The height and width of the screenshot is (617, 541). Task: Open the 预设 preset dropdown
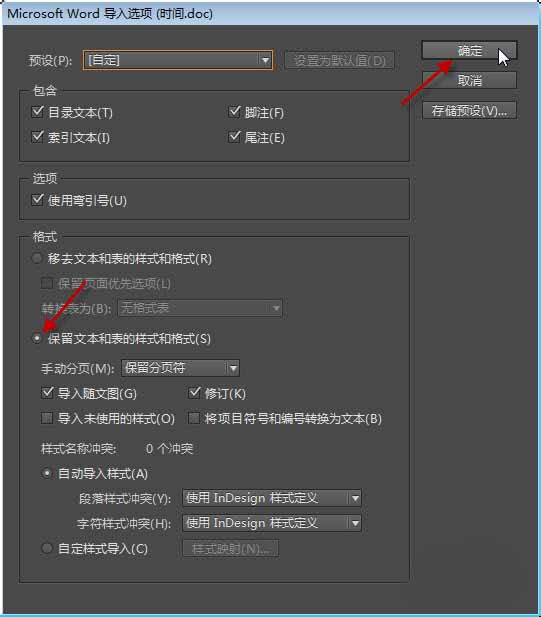click(177, 60)
